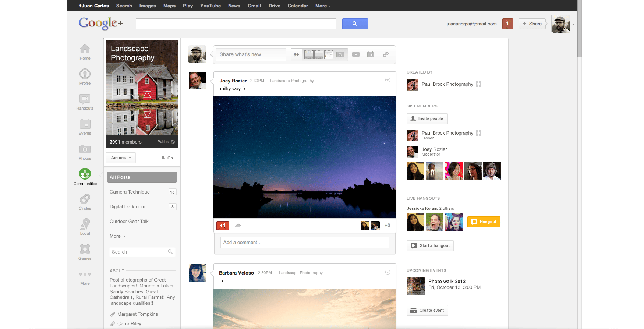Open the 9+ recent photos counter
Viewport: 644px width, 329px height.
coord(296,54)
